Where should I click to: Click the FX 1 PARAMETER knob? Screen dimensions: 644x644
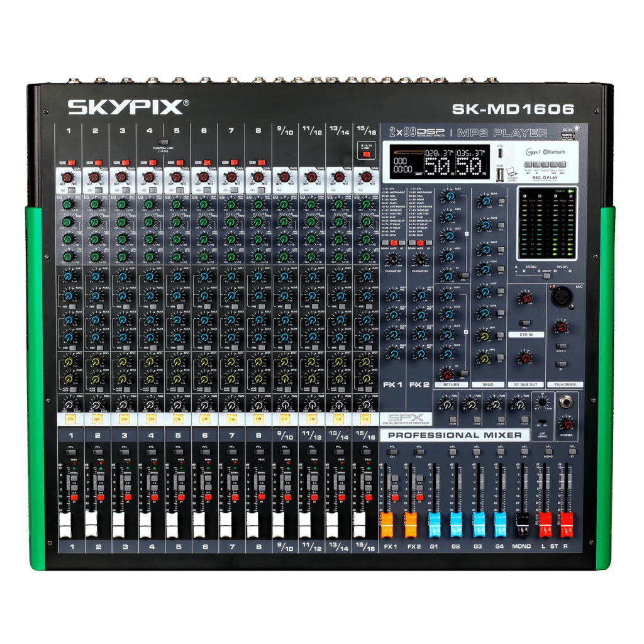point(393,260)
